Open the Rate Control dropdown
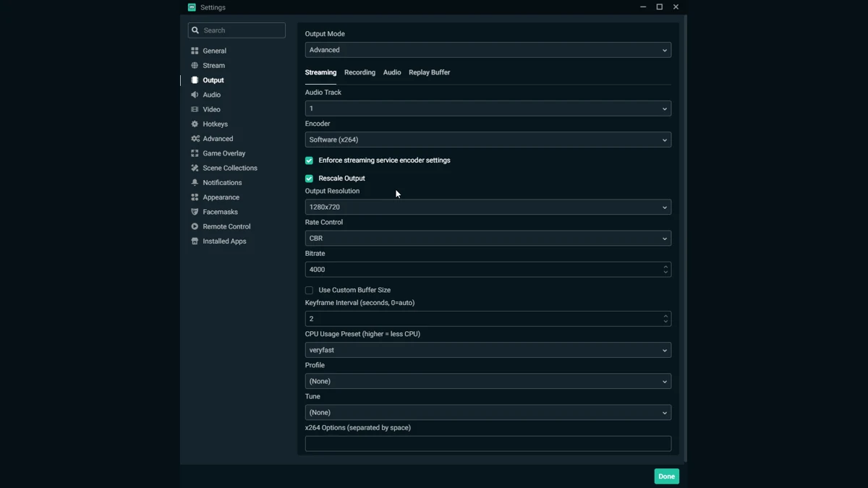The height and width of the screenshot is (488, 868). click(488, 238)
